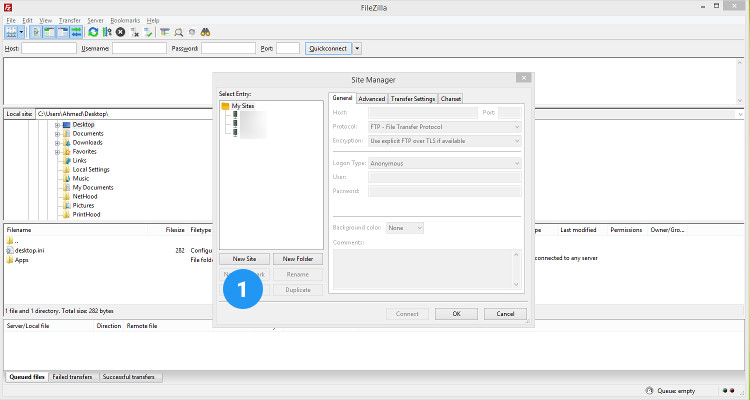Click the New Folder button

pyautogui.click(x=298, y=259)
